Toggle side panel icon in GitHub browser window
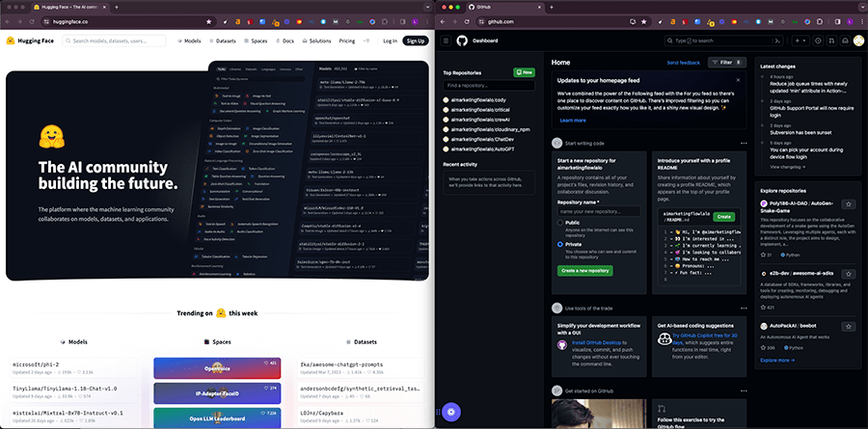This screenshot has width=868, height=429. click(x=837, y=21)
